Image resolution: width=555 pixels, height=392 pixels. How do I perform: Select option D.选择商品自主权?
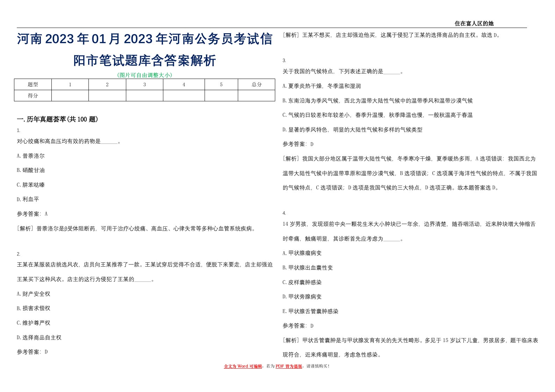[x=39, y=338]
